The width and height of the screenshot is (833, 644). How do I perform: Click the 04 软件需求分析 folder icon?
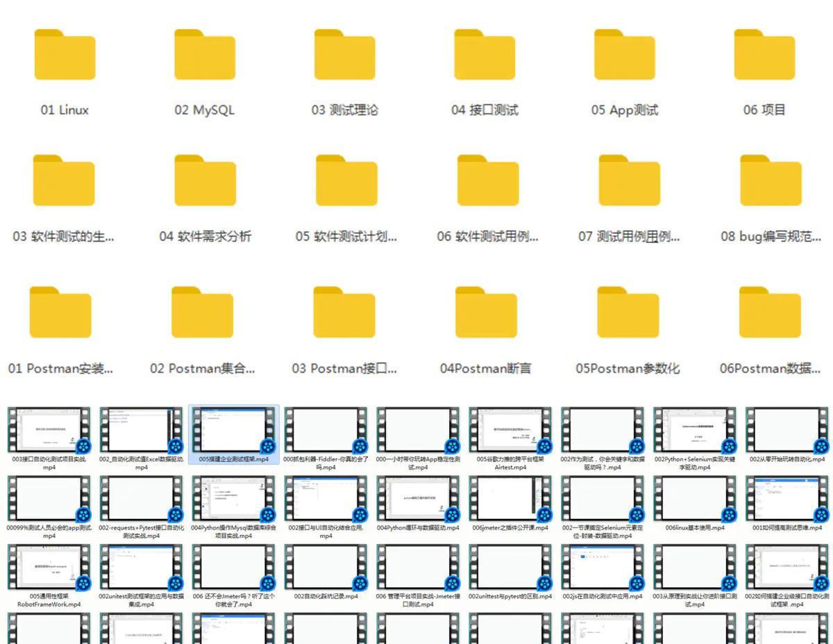(205, 180)
